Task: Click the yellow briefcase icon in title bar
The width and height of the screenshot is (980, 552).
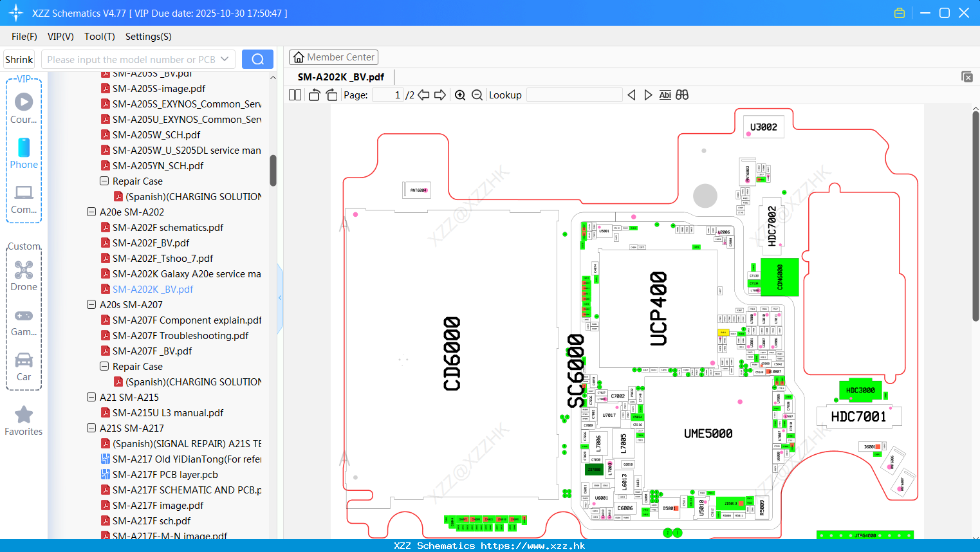Action: click(x=900, y=13)
